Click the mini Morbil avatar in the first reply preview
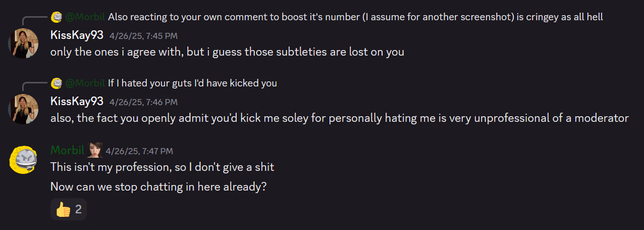644x230 pixels. 57,17
